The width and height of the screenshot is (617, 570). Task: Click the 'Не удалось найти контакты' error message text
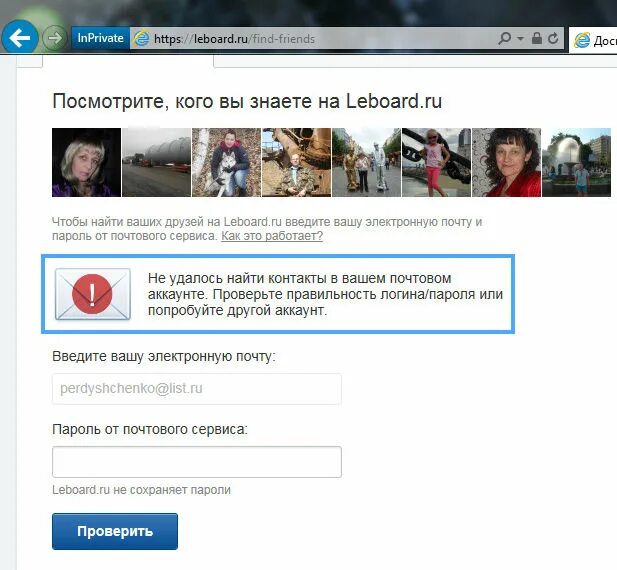coord(325,294)
